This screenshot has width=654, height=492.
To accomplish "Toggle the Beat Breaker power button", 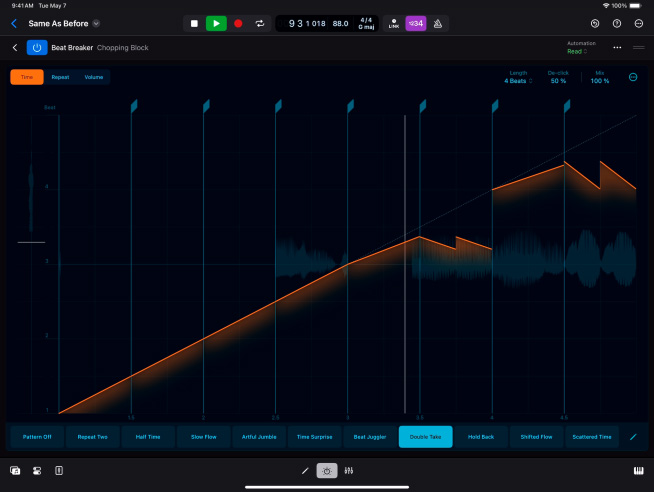I will (37, 47).
